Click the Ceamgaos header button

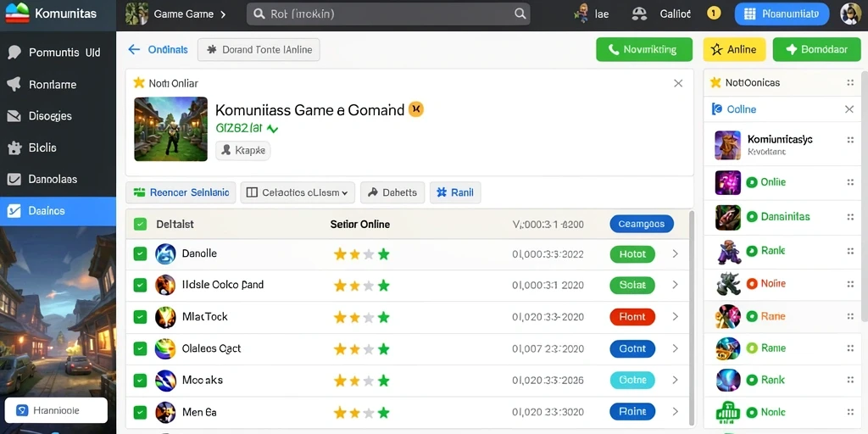pos(642,224)
